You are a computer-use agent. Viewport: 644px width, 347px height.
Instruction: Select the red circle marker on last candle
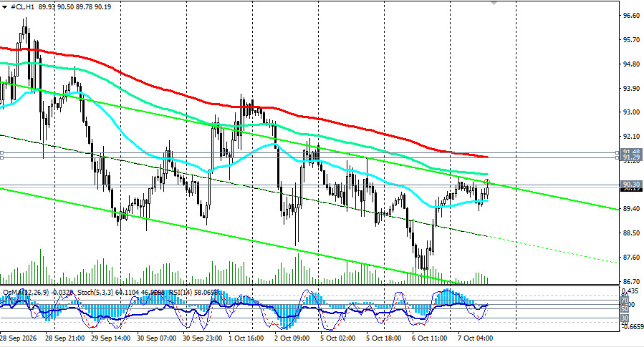point(487,182)
